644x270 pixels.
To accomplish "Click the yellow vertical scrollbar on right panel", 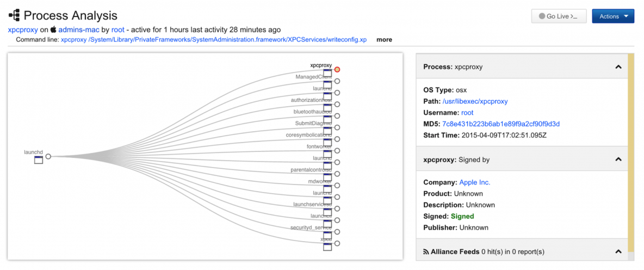I will [x=630, y=147].
